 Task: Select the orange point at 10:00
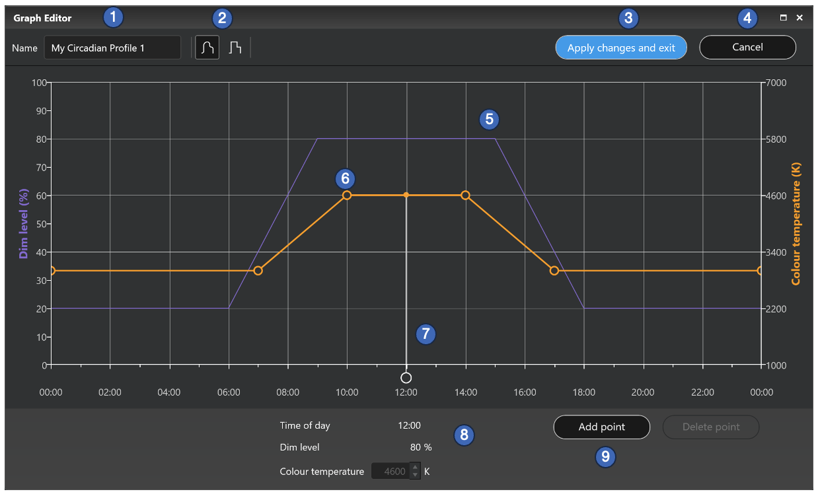[346, 196]
